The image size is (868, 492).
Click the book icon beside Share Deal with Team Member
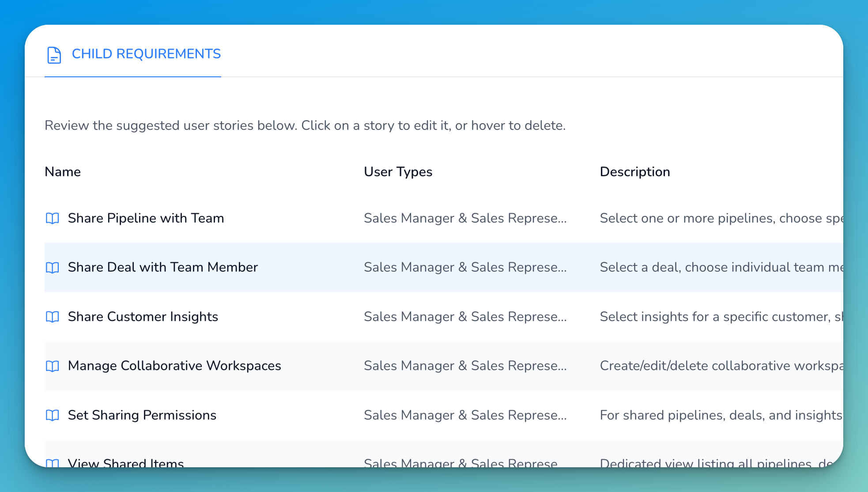pyautogui.click(x=53, y=268)
